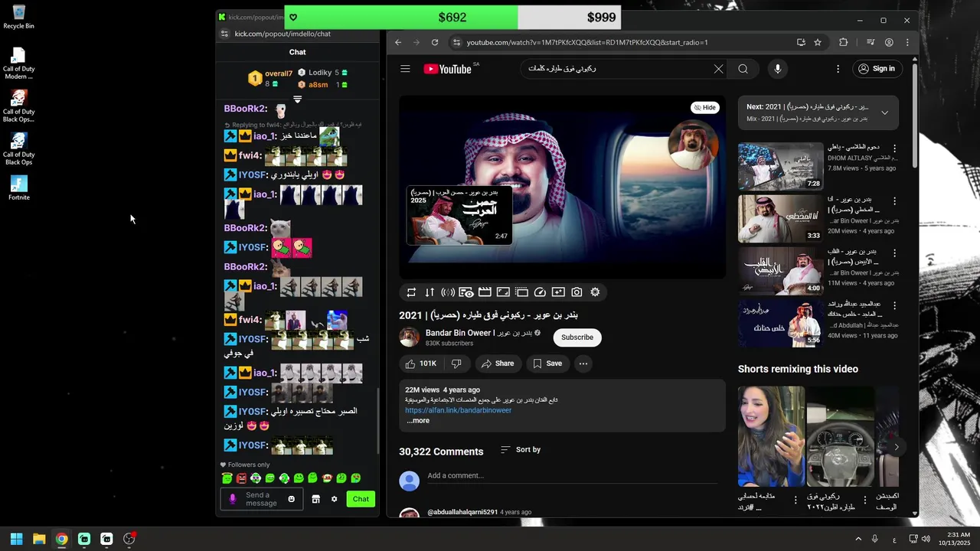Viewport: 980px width, 551px height.
Task: Open the playback speed gauge icon
Action: [540, 292]
